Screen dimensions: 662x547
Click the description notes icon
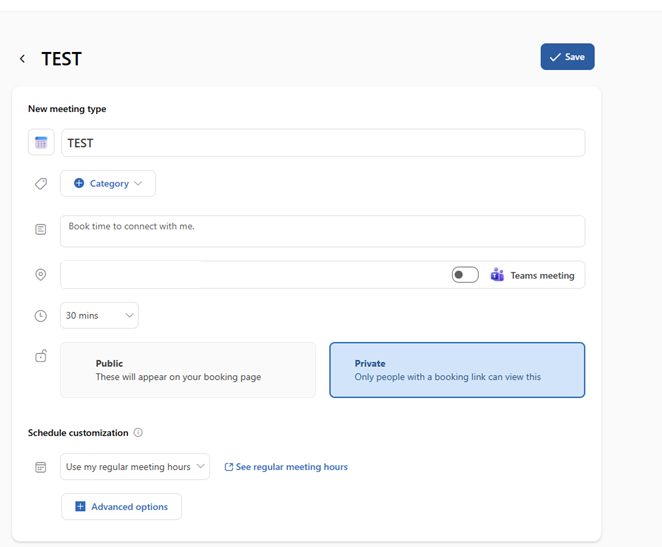pos(41,229)
